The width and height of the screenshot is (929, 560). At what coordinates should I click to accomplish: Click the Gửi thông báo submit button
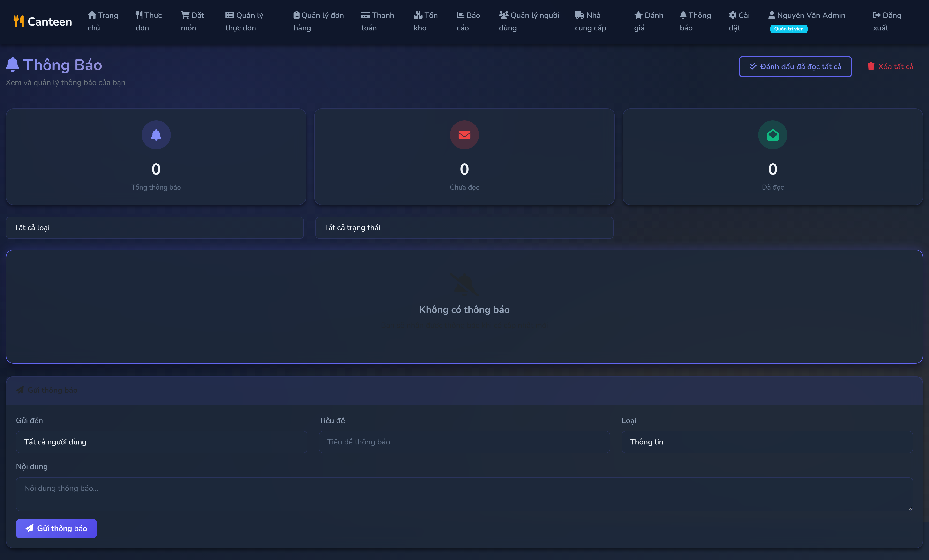(56, 528)
